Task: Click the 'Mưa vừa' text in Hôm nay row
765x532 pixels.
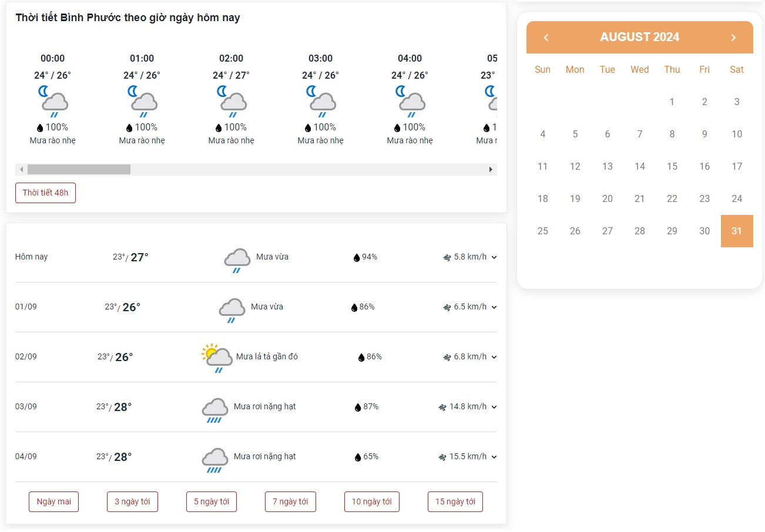Action: tap(272, 257)
